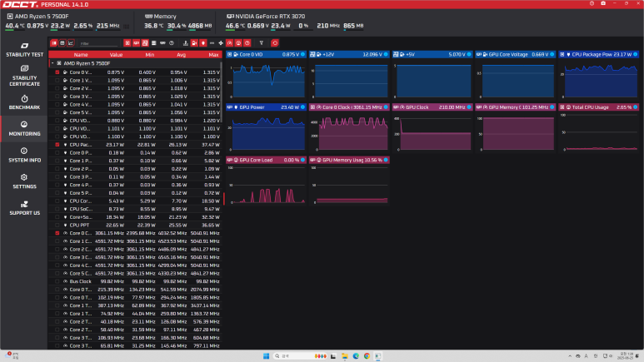The width and height of the screenshot is (644, 362).
Task: Open File Explorer from the taskbar
Action: pyautogui.click(x=345, y=356)
